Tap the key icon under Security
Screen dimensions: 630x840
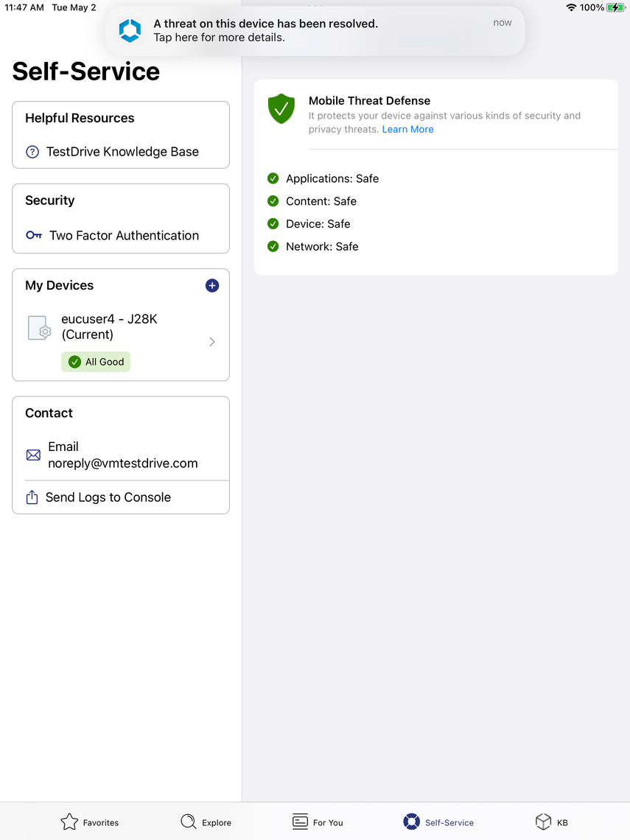(34, 235)
